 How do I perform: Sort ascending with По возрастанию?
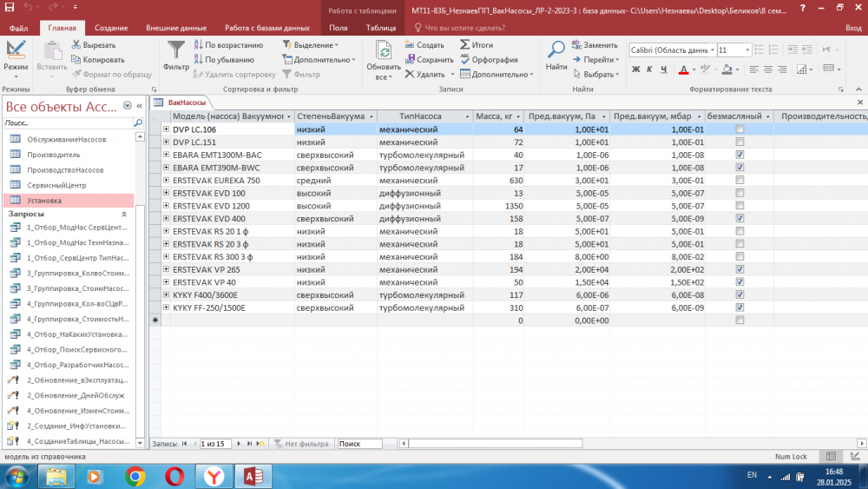(199, 44)
